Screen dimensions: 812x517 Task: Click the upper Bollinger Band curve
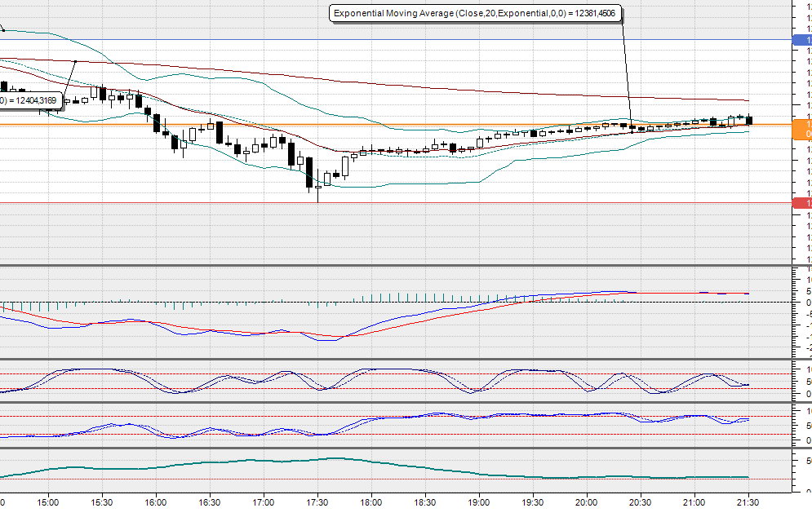[204, 76]
